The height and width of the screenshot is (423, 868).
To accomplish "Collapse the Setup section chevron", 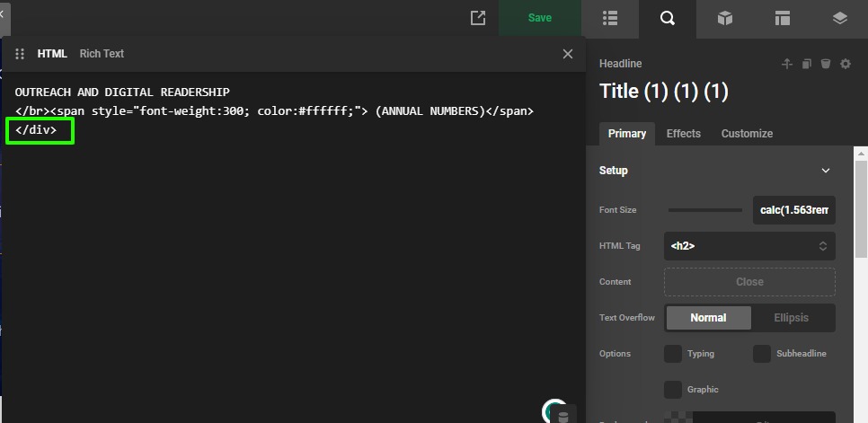I will tap(826, 171).
